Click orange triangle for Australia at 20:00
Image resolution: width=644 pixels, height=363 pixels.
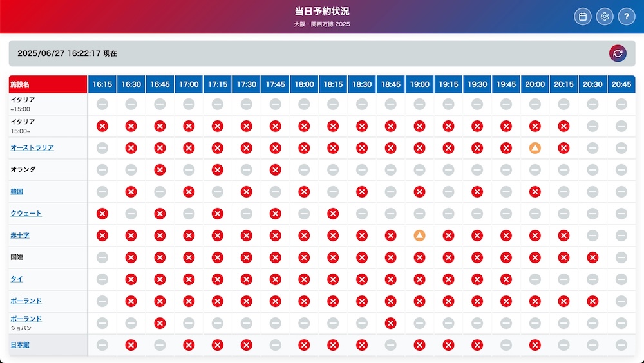pyautogui.click(x=535, y=148)
